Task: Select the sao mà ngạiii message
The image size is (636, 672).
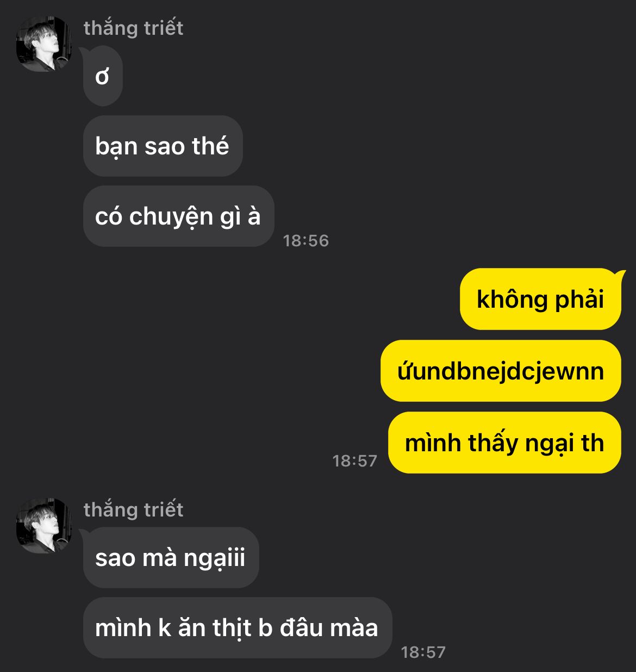Action: (x=171, y=558)
